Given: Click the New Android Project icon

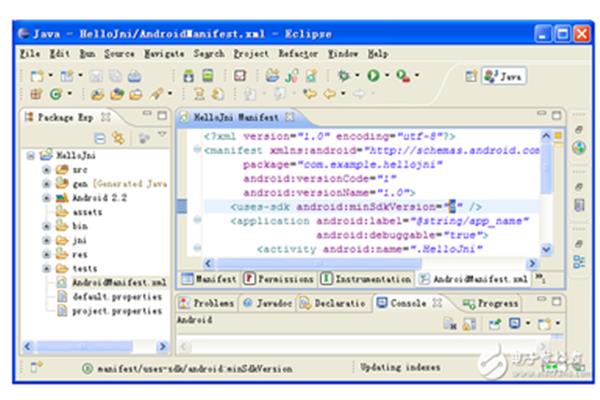Looking at the screenshot, I should coord(272,75).
